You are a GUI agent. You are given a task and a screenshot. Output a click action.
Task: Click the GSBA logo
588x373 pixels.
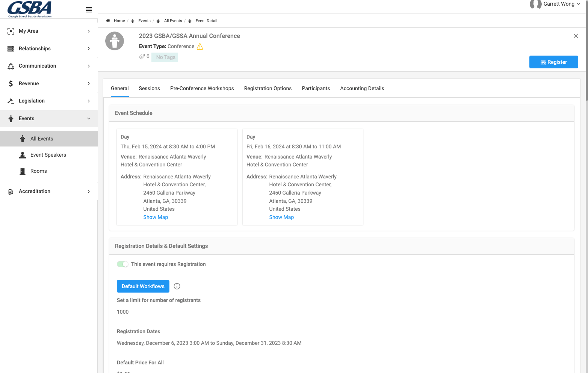[x=30, y=9]
